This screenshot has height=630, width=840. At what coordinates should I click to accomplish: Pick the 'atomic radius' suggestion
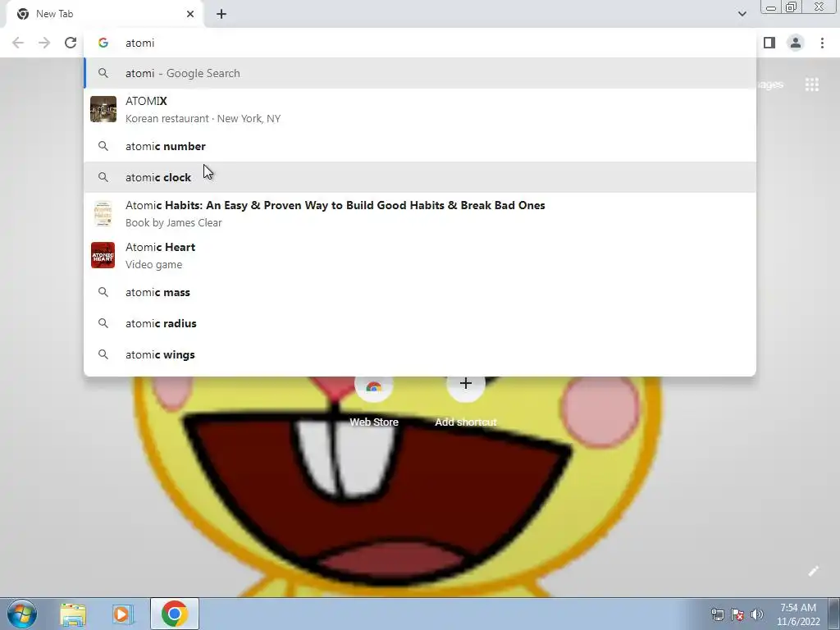tap(420, 323)
